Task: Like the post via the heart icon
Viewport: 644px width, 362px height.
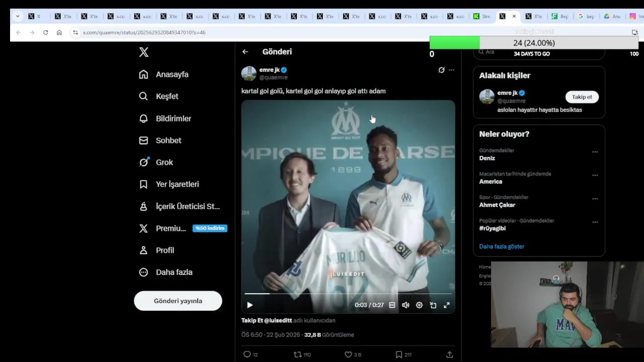Action: tap(348, 354)
